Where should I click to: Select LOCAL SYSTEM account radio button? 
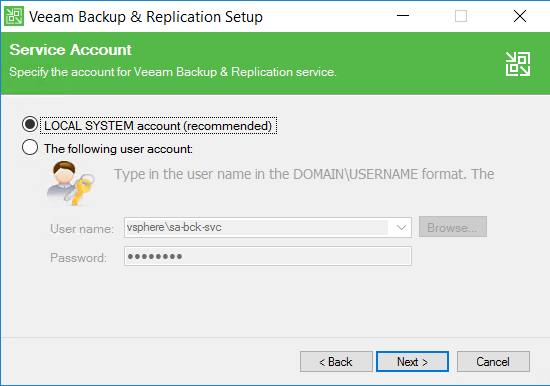click(x=30, y=124)
